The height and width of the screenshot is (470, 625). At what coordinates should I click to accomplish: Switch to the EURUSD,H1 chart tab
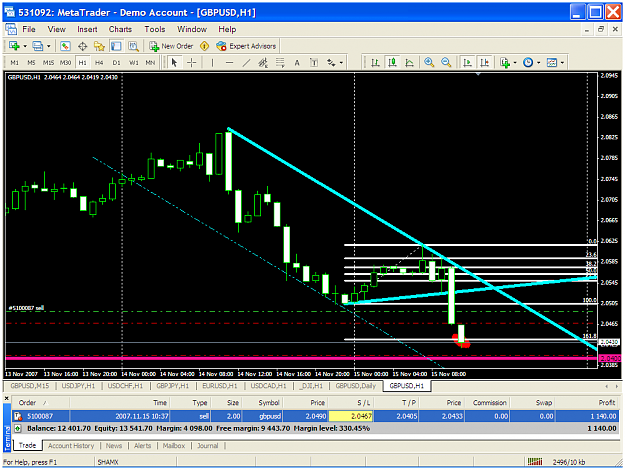[x=220, y=386]
